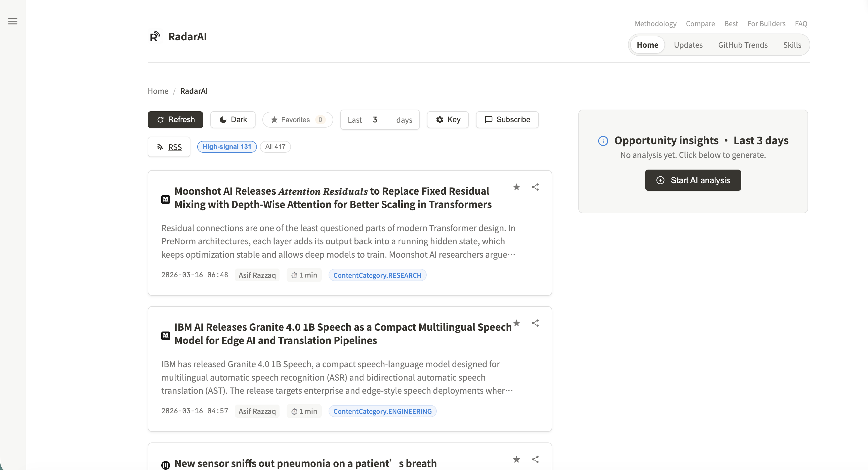Click the Refresh button
This screenshot has height=470, width=868.
[x=175, y=120]
